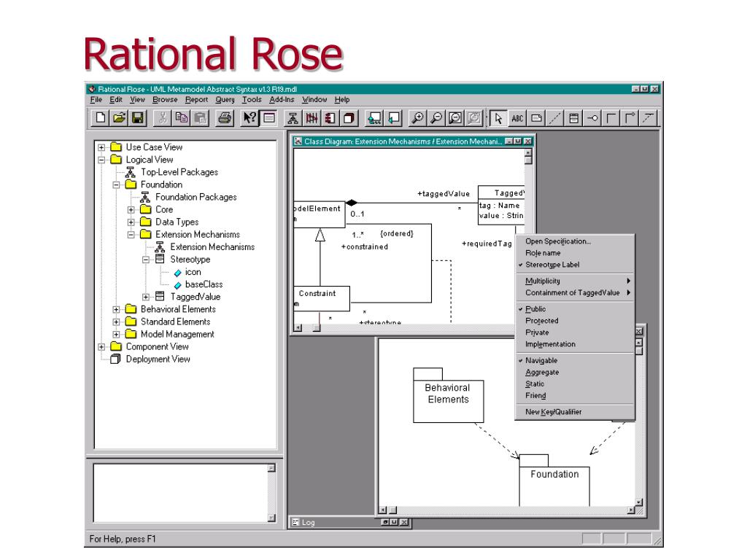Select the dashed Anchor Note line tool
The image size is (747, 560).
pyautogui.click(x=555, y=118)
